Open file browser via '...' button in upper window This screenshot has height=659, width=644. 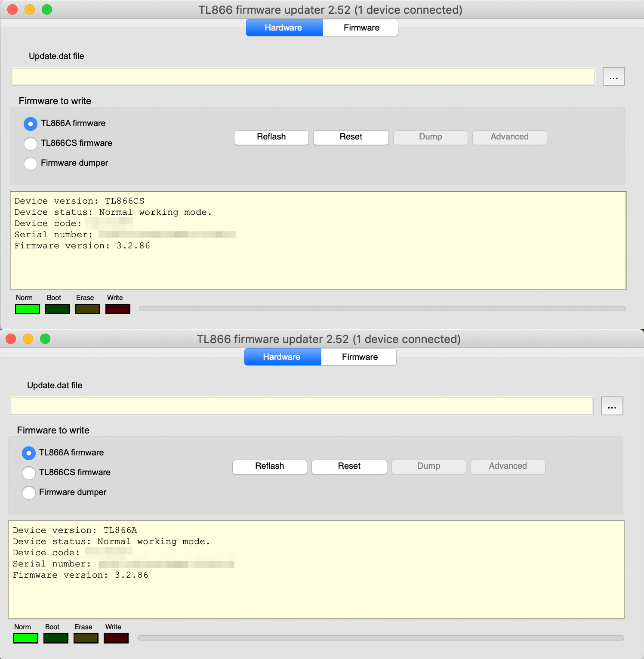(613, 77)
